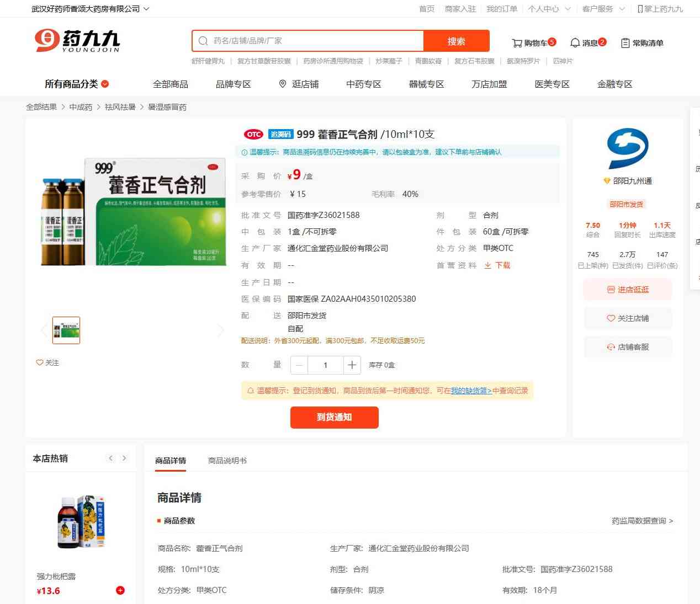Open the 中药专区 navigation menu item
Screen dimensions: 700x604
click(363, 84)
